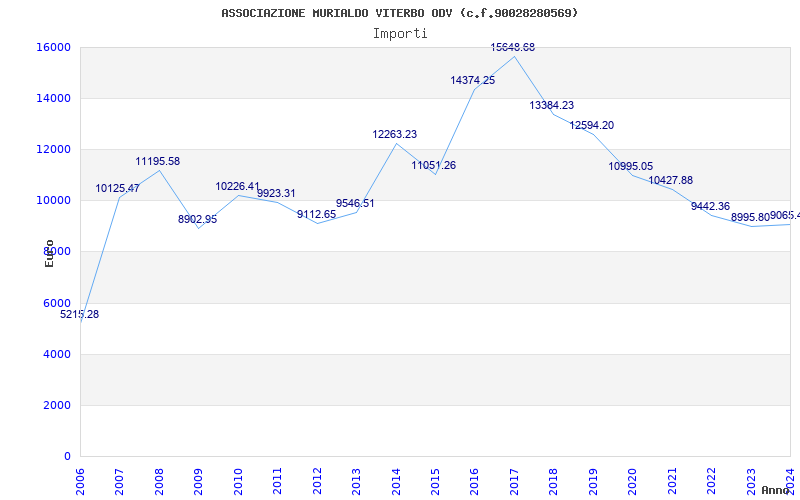The height and width of the screenshot is (500, 800).
Task: Click the 6000 y-axis tick
Action: click(56, 303)
